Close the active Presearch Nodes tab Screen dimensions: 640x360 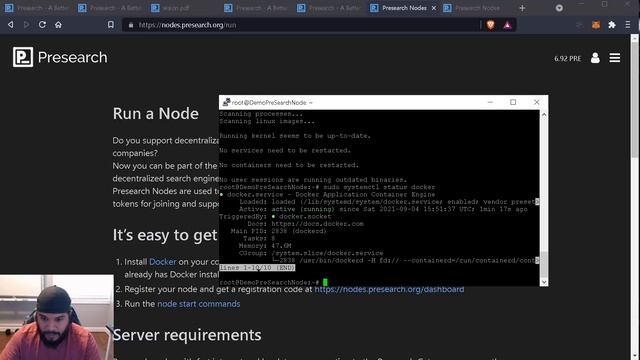433,8
